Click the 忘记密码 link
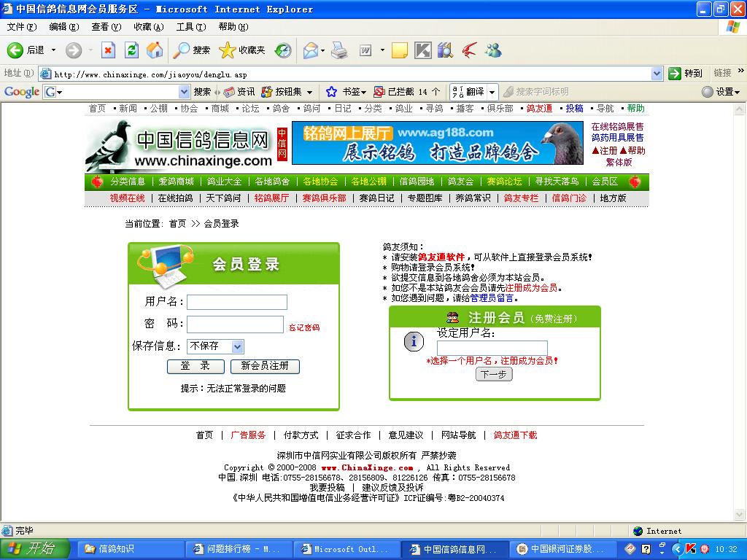 tap(303, 327)
